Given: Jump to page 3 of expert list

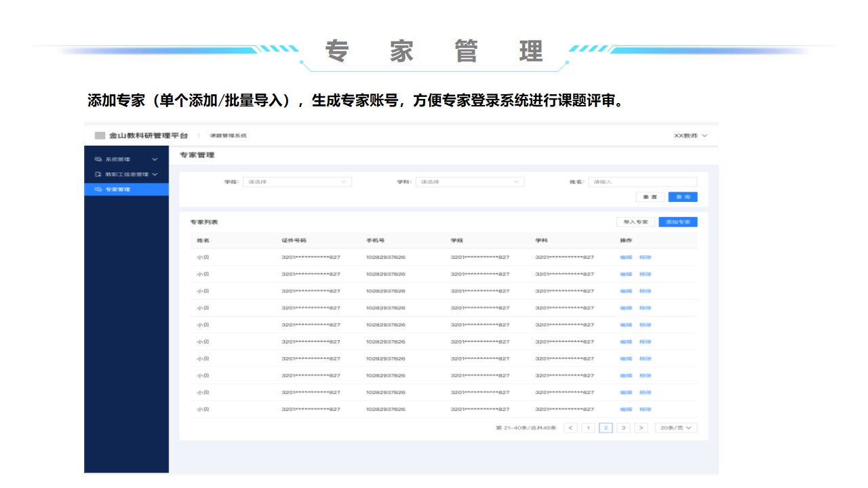Looking at the screenshot, I should coord(623,428).
